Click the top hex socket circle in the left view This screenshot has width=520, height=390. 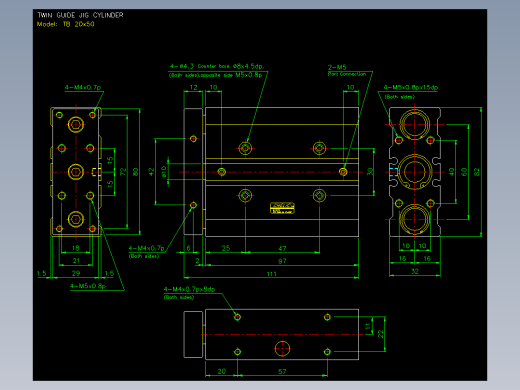click(76, 124)
